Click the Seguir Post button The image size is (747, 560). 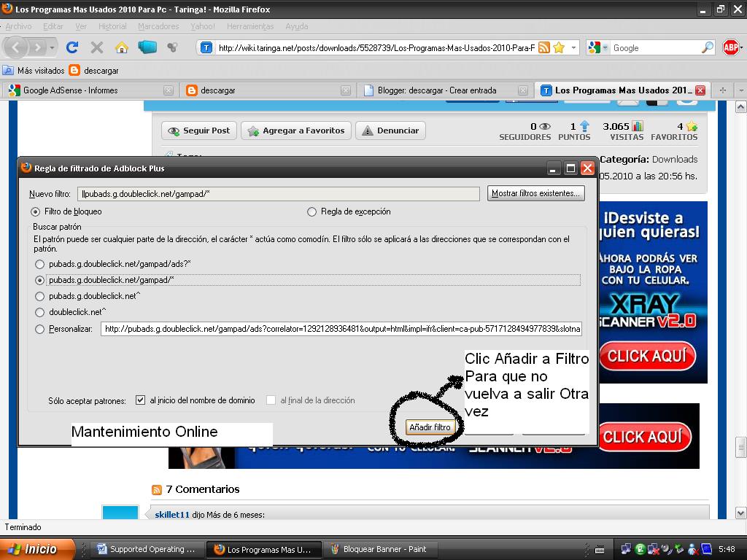tap(199, 131)
